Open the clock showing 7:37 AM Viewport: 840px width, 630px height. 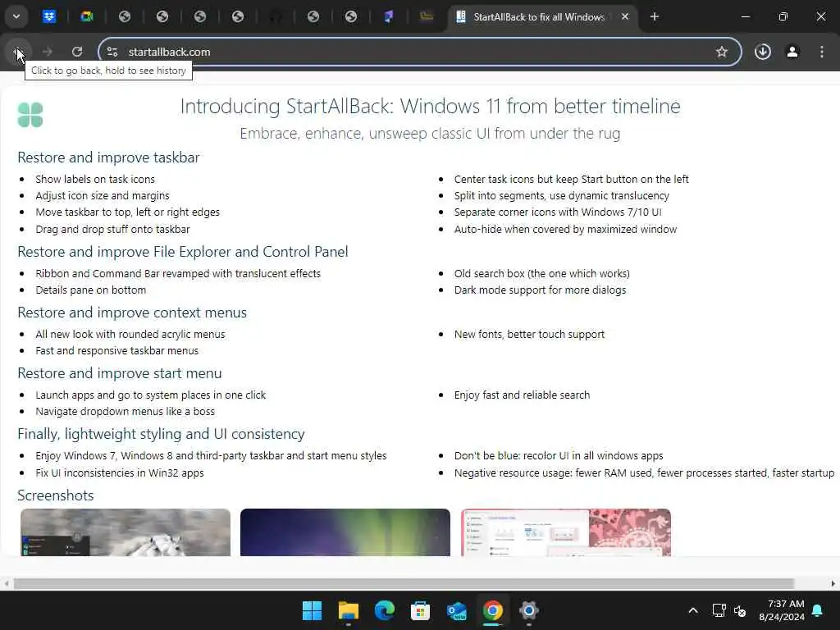pyautogui.click(x=782, y=610)
